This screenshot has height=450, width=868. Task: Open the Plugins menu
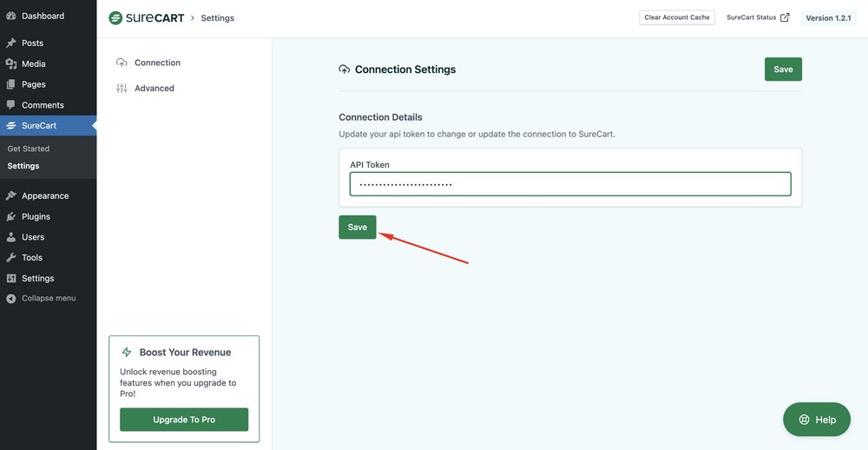coord(48,216)
